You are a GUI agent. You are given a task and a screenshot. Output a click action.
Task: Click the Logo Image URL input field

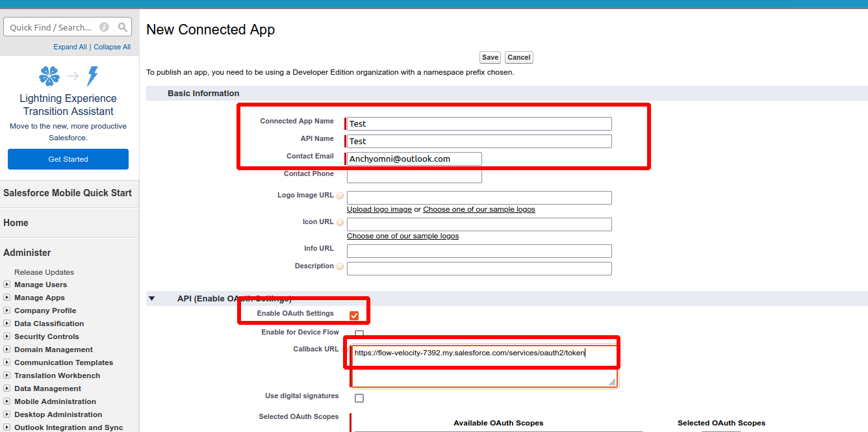[479, 197]
